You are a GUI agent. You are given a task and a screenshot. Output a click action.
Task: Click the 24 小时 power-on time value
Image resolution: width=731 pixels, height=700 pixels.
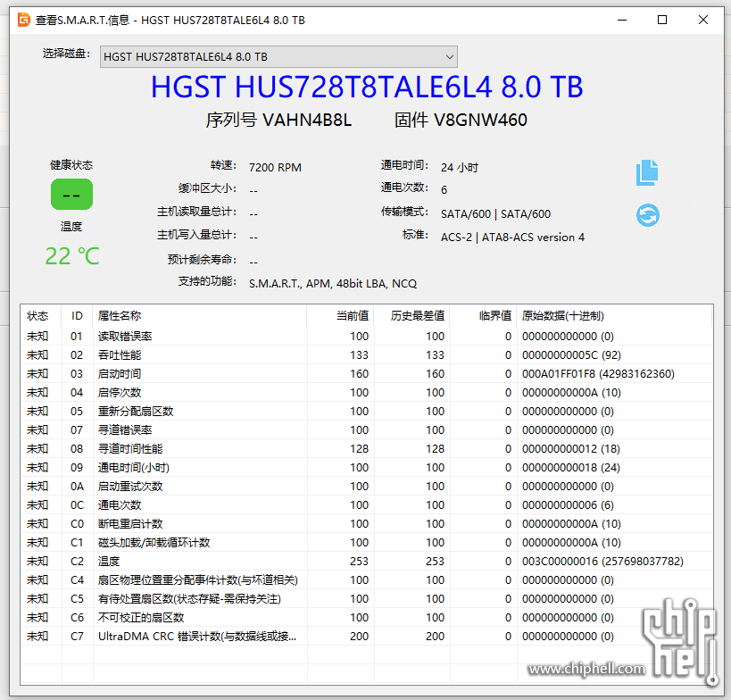[460, 168]
